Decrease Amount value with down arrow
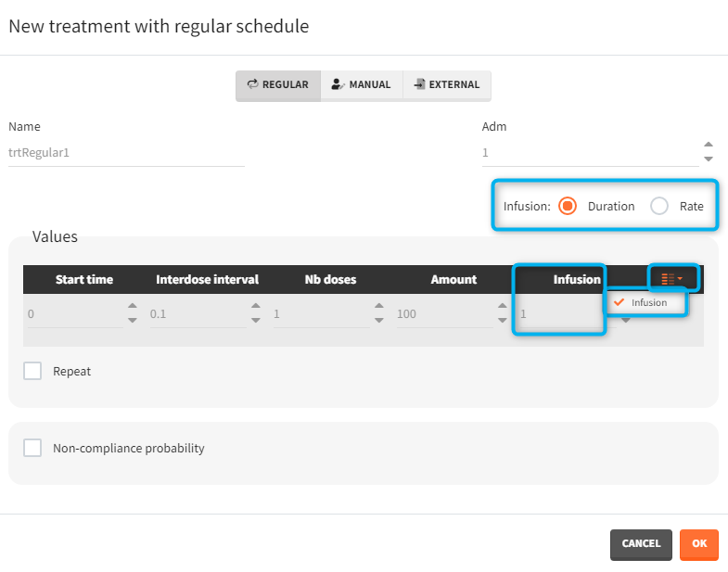 pos(503,321)
